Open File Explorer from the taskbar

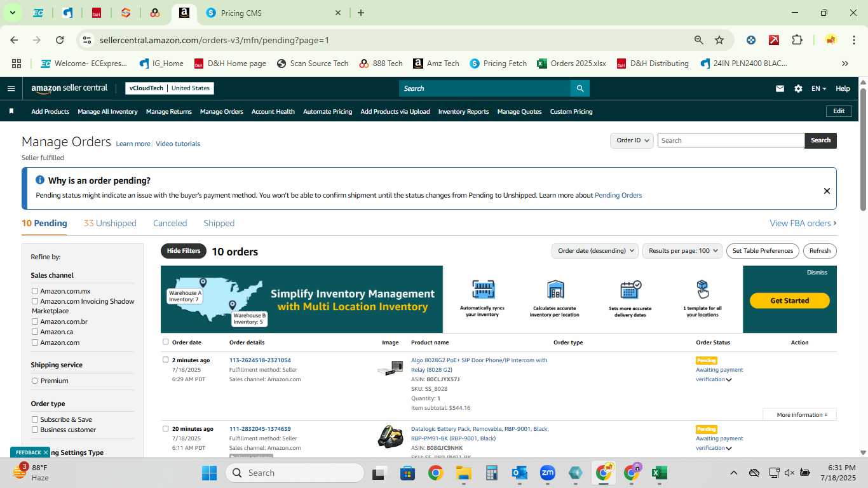pos(463,473)
